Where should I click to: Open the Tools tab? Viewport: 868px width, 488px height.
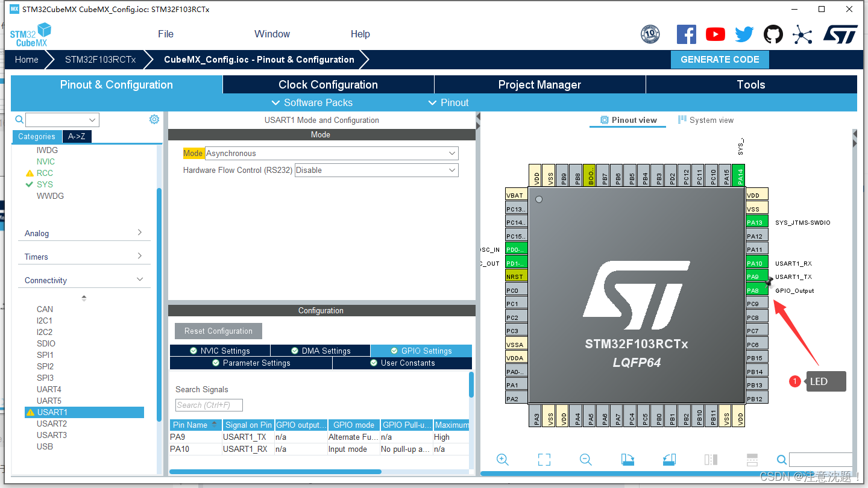click(x=751, y=84)
